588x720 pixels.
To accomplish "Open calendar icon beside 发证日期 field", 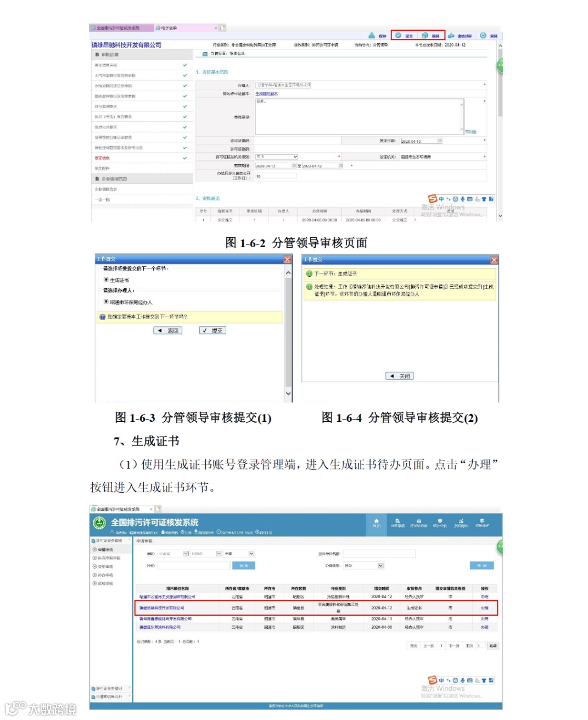I will (439, 141).
